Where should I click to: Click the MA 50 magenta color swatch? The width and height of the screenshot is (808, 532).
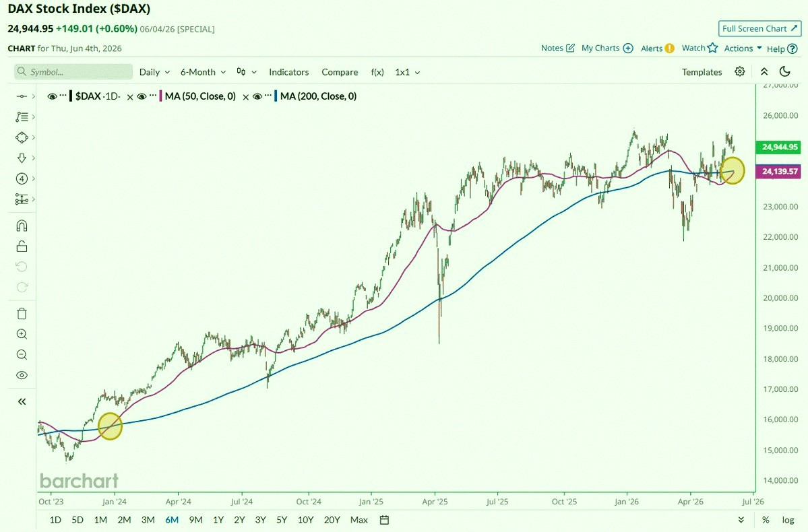161,96
